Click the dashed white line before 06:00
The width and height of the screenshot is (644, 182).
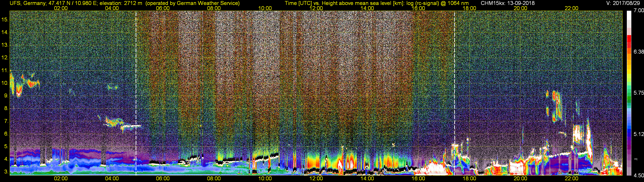[136, 93]
